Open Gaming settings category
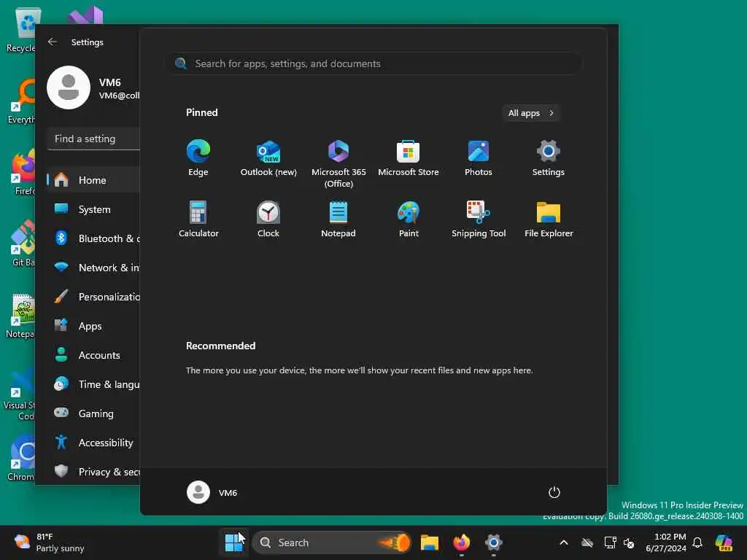The height and width of the screenshot is (560, 747). (94, 413)
